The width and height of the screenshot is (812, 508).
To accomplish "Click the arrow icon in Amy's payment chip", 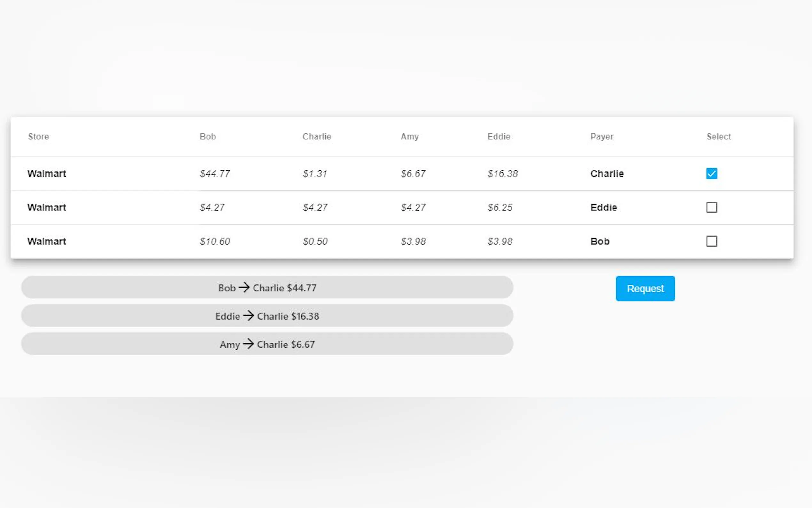I will pyautogui.click(x=248, y=344).
